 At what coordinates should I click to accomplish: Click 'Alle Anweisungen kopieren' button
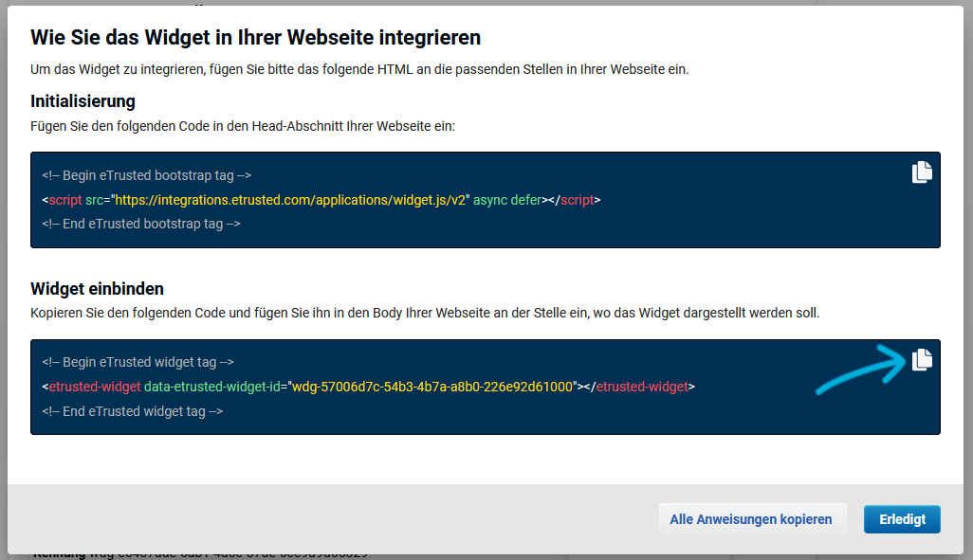[751, 519]
